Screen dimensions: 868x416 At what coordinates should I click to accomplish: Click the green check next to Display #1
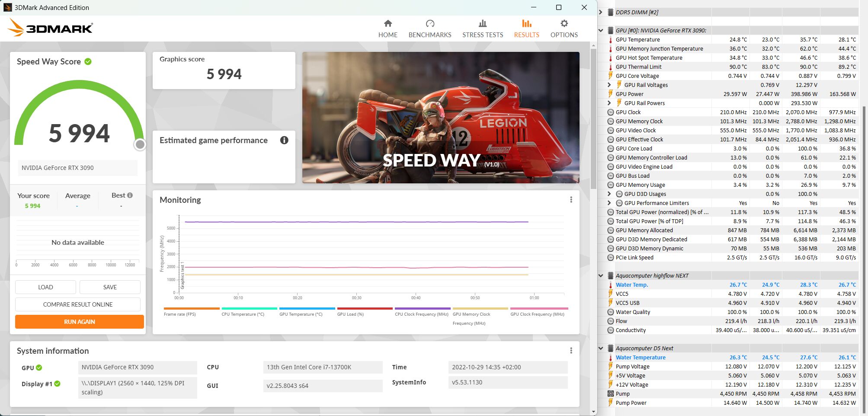(58, 384)
